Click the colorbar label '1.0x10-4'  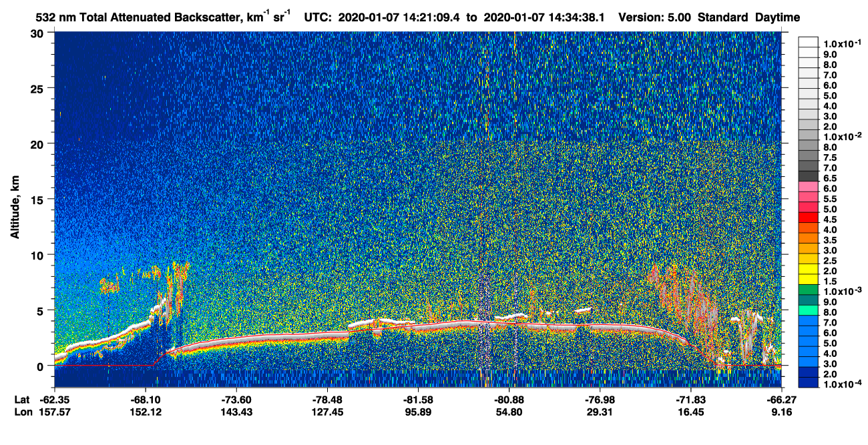(x=841, y=384)
